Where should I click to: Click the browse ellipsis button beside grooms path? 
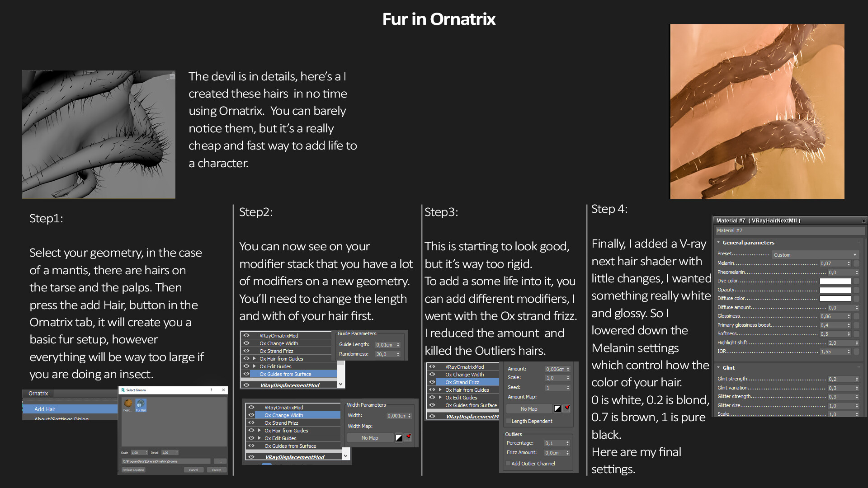220,461
